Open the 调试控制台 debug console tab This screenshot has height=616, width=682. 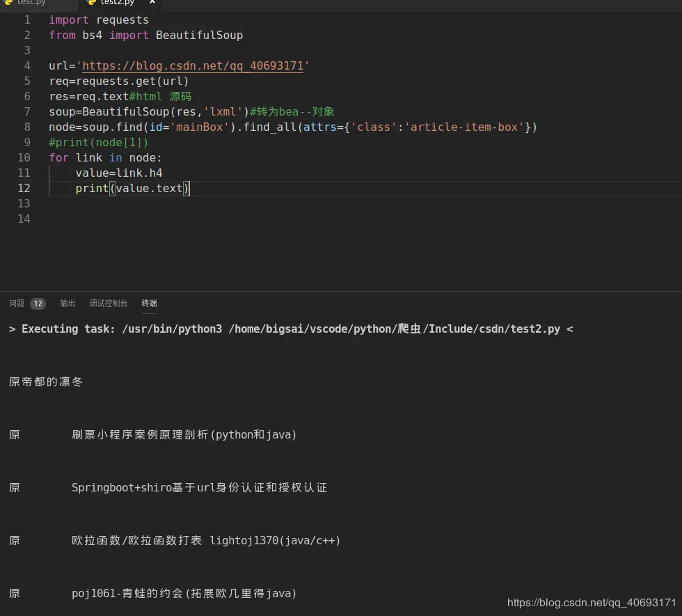(x=109, y=303)
